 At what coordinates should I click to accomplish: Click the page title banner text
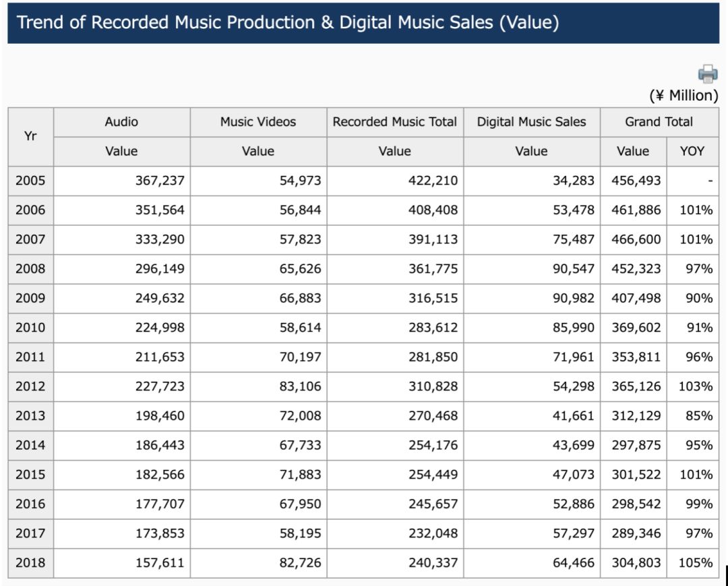288,22
